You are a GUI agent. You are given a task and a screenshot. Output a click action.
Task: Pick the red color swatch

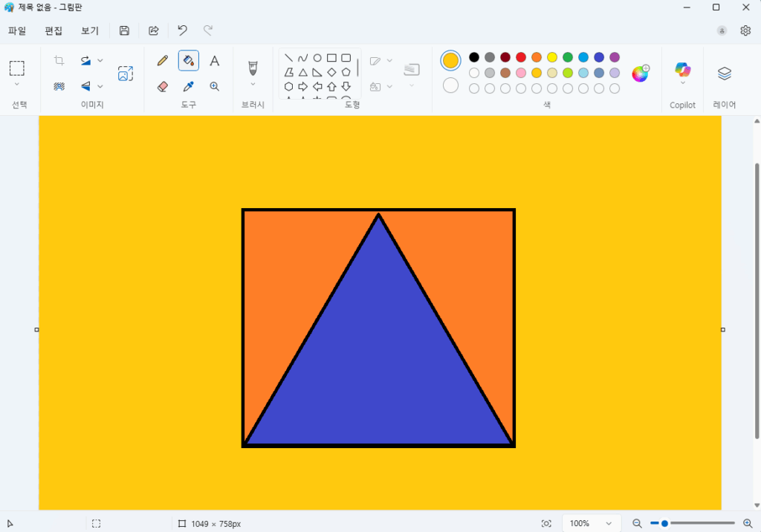tap(521, 57)
